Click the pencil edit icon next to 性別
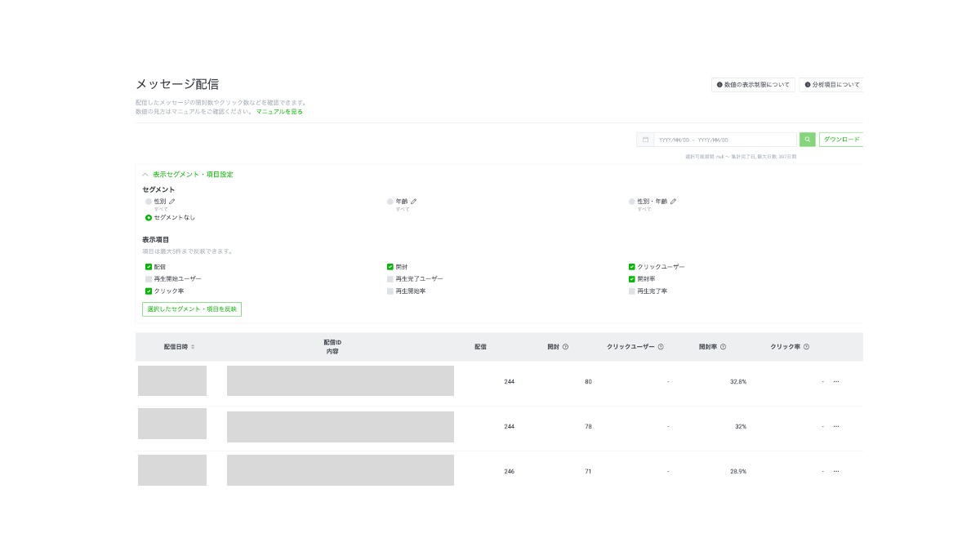The height and width of the screenshot is (551, 980). [172, 201]
